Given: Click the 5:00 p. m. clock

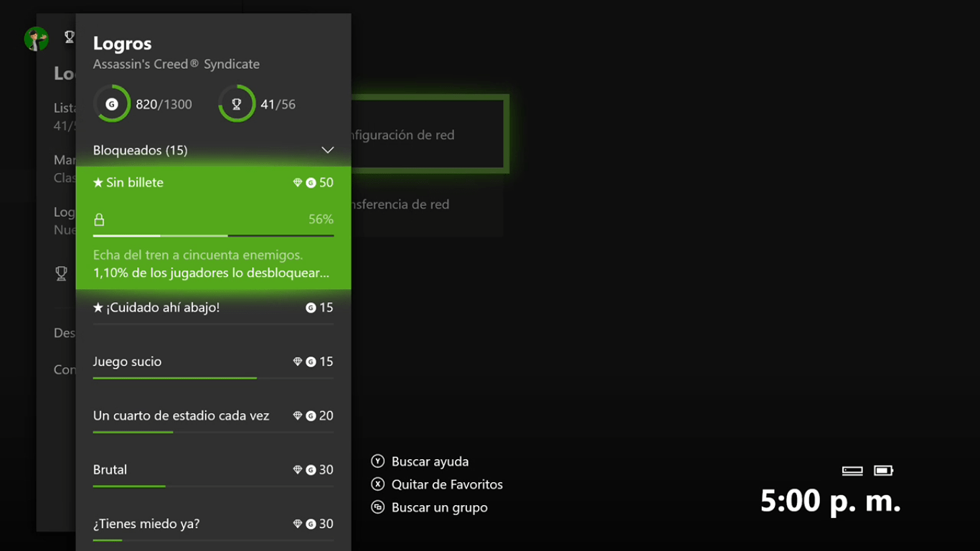Looking at the screenshot, I should pos(830,501).
